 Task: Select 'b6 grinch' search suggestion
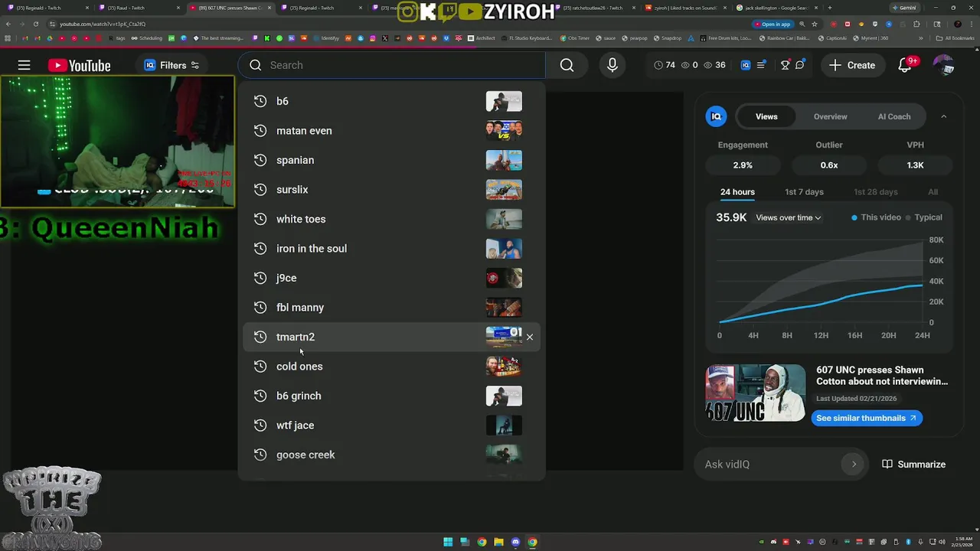391,396
